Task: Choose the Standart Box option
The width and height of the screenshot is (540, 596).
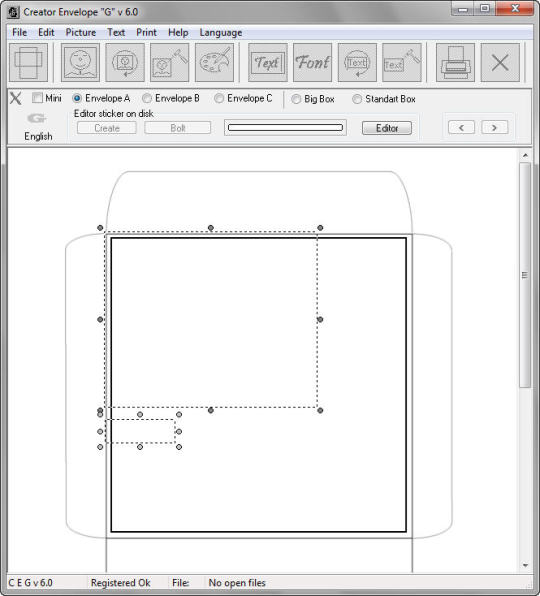Action: click(x=357, y=99)
